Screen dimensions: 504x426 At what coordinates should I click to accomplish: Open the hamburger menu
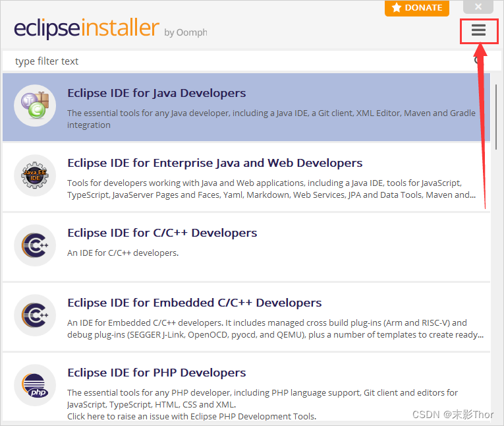coord(478,30)
